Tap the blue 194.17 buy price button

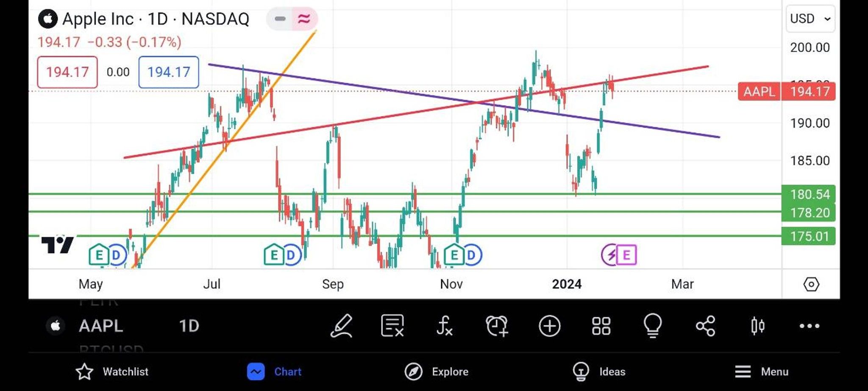point(169,72)
